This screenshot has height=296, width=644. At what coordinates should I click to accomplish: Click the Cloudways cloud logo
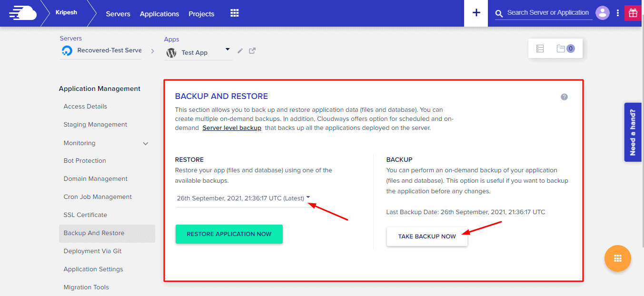(22, 13)
